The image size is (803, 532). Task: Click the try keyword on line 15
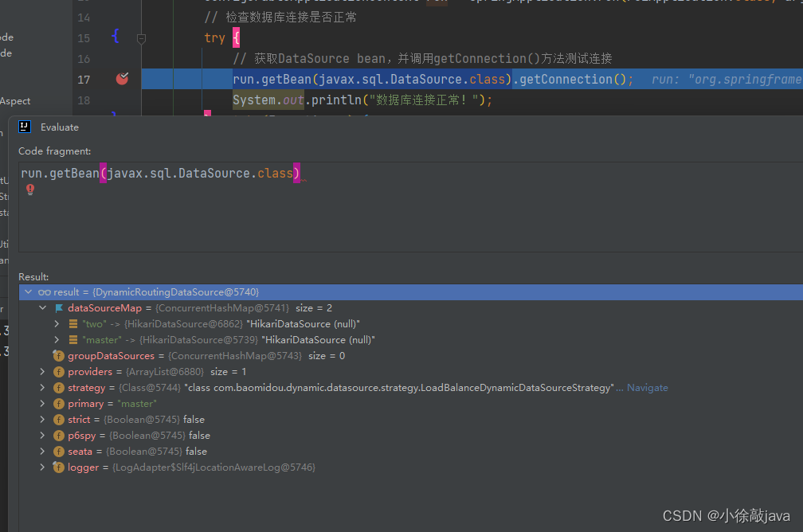214,38
